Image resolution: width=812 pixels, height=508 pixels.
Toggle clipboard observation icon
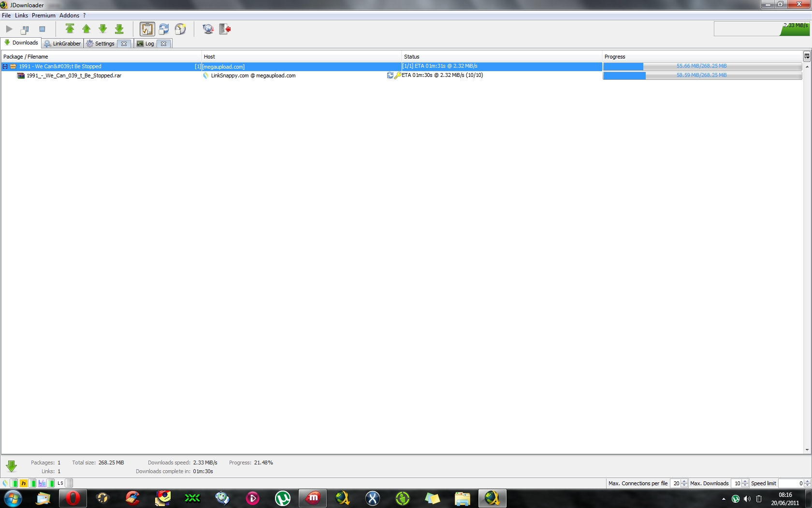pyautogui.click(x=147, y=29)
